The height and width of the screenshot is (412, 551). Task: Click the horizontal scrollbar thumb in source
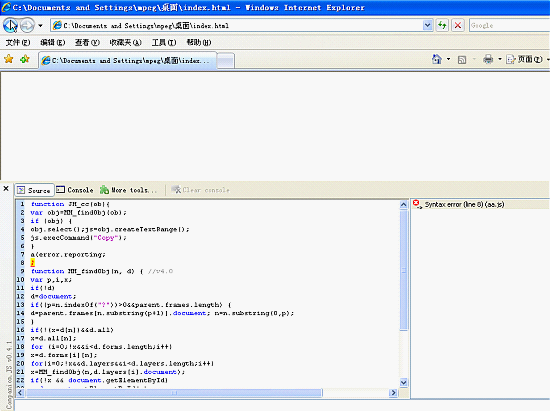point(174,393)
